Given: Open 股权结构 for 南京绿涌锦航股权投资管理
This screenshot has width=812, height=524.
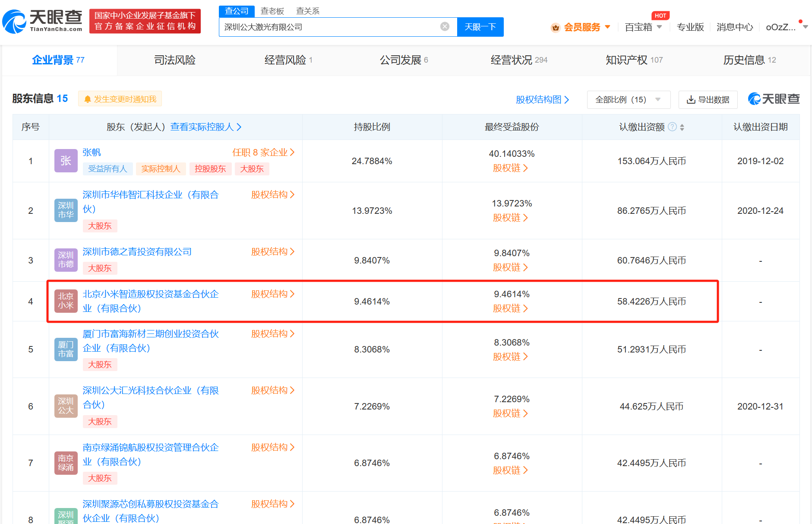Looking at the screenshot, I should pos(272,448).
